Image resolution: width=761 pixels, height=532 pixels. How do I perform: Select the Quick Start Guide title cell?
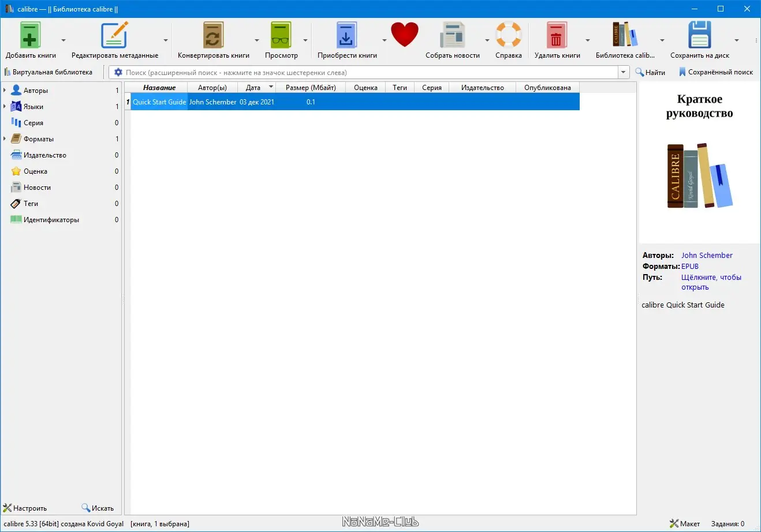159,102
